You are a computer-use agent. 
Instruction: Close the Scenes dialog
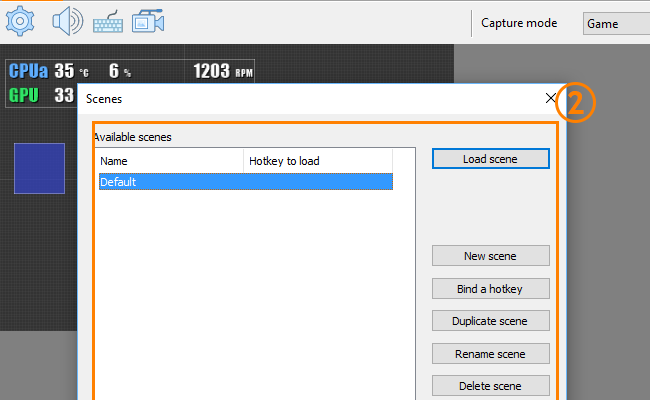click(551, 98)
